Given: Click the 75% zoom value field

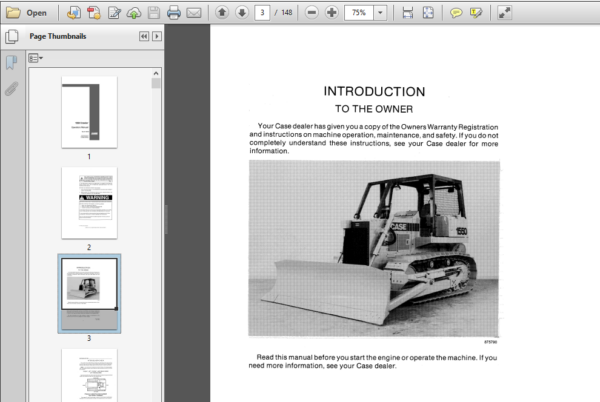Looking at the screenshot, I should (359, 13).
